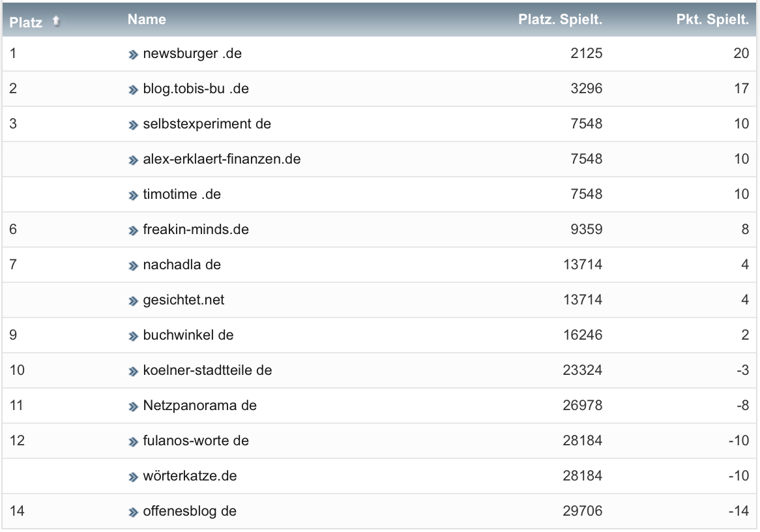Screen dimensions: 760x532
Task: Open the selbstexperiment de link
Action: (x=207, y=124)
